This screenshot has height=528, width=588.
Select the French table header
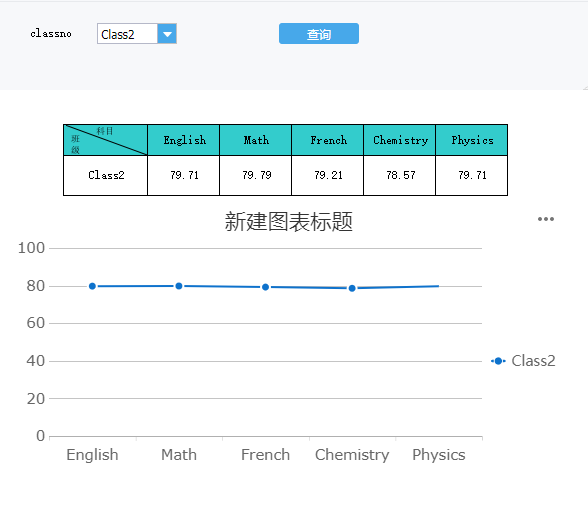click(x=327, y=140)
